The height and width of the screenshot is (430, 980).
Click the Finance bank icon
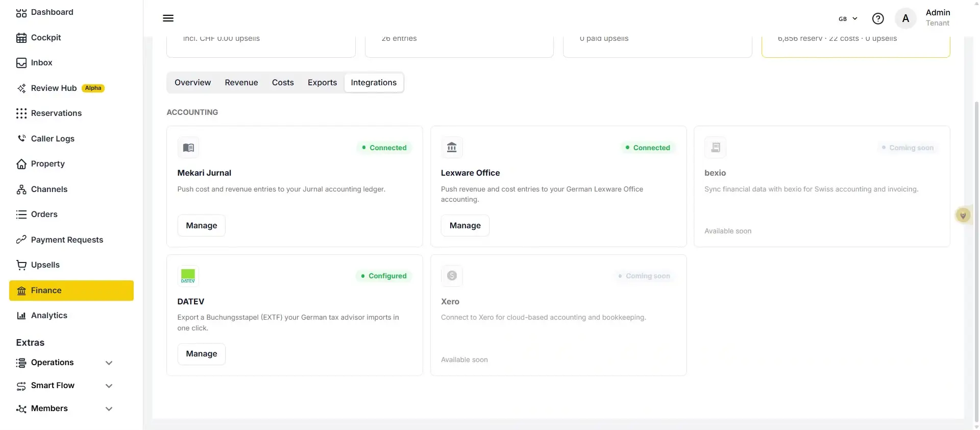(x=21, y=291)
